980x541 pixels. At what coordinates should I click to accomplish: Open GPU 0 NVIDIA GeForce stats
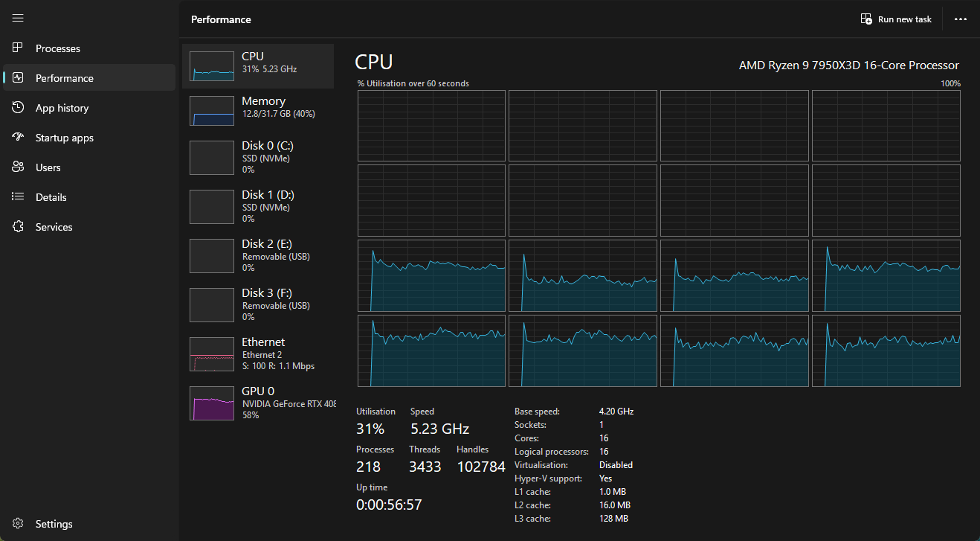pos(258,403)
